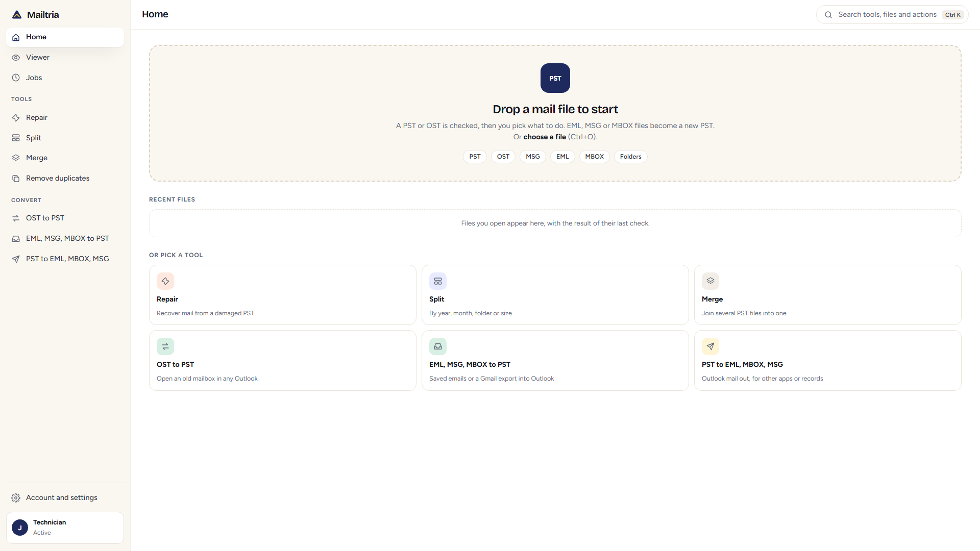Open the EML, MSG, MBOX to PST tool card
Viewport: 980px width, 551px height.
pos(555,361)
